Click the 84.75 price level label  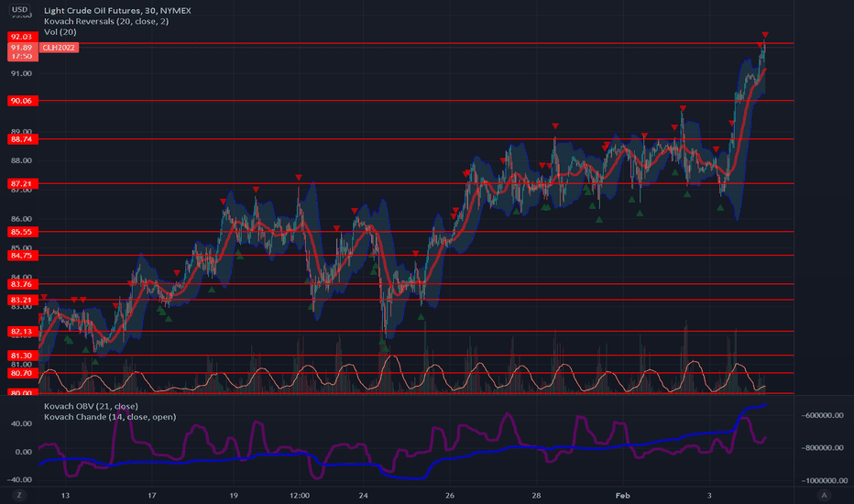click(22, 256)
